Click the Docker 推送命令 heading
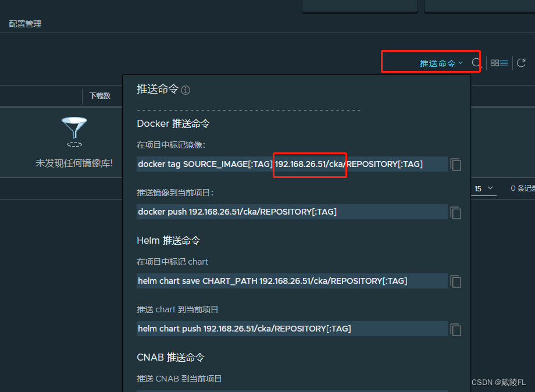Image resolution: width=535 pixels, height=392 pixels. coord(173,123)
